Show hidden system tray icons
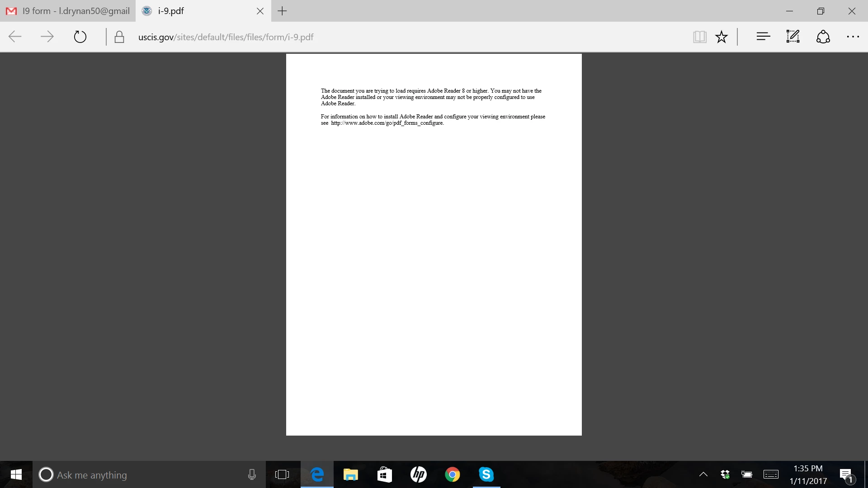 (703, 474)
